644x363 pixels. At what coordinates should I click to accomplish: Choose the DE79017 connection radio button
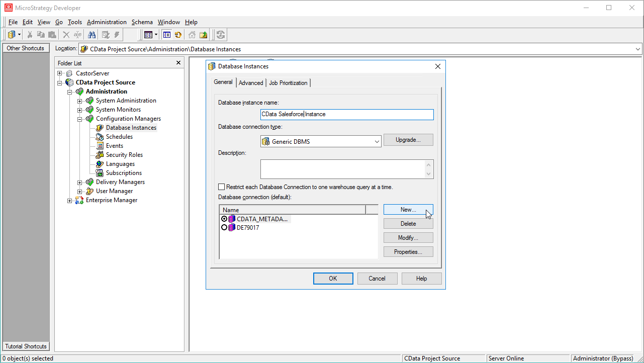click(224, 228)
